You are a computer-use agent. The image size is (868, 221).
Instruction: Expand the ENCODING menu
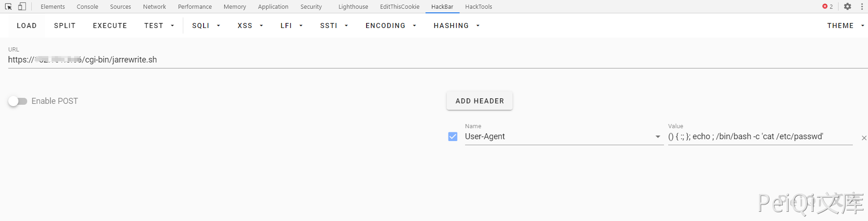[x=390, y=26]
